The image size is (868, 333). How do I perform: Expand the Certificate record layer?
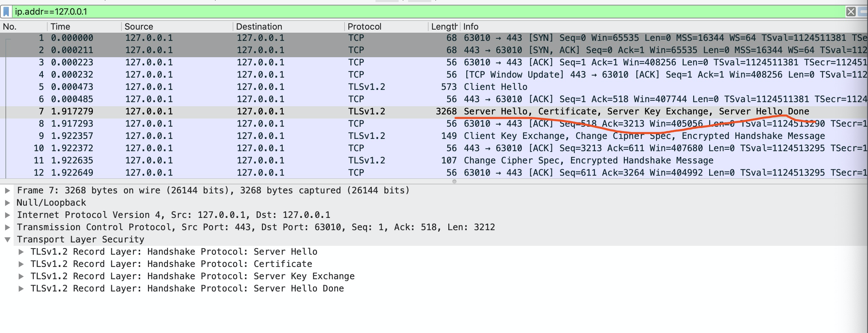[21, 264]
